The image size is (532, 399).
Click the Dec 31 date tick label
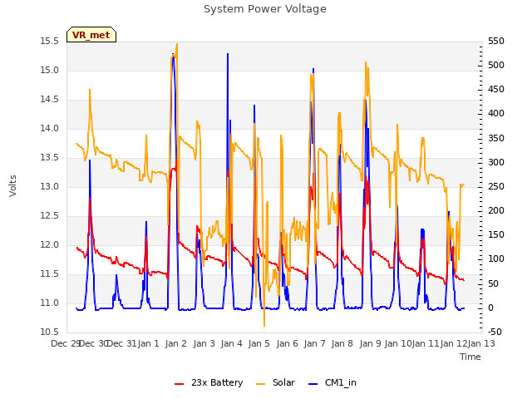click(x=121, y=343)
